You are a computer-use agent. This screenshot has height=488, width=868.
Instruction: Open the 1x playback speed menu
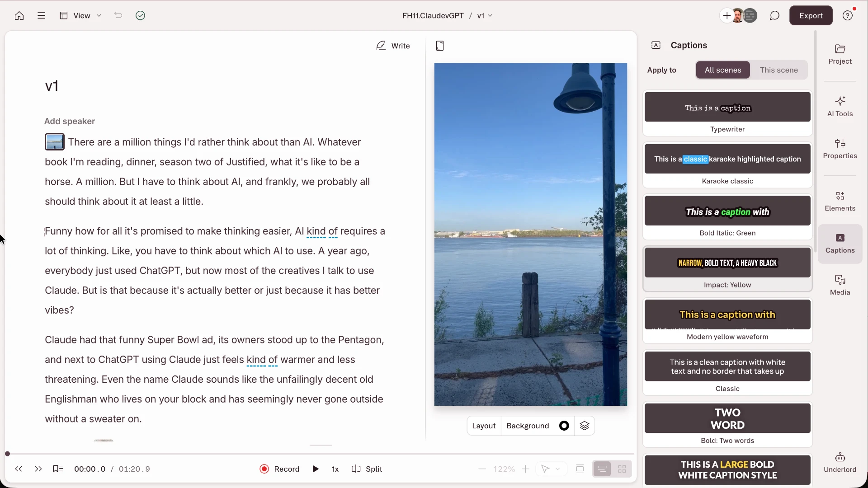(x=335, y=469)
